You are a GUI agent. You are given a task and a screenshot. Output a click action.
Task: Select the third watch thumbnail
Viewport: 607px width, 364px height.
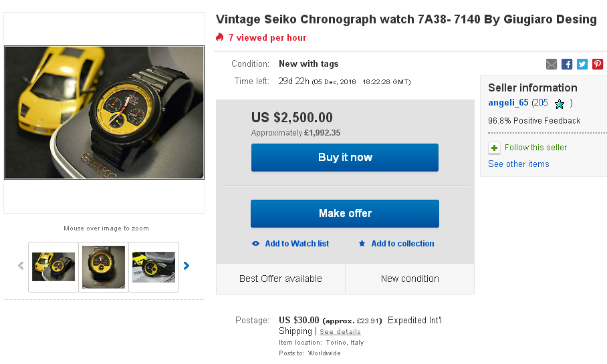tap(154, 267)
